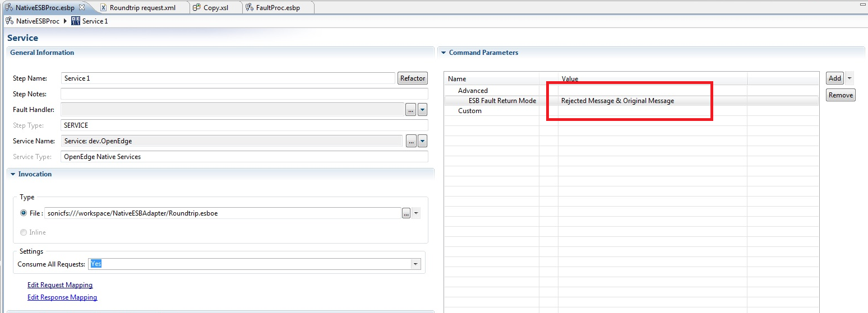The image size is (868, 313).
Task: Click the breadcrumb arrow after NativeESBProc
Action: pyautogui.click(x=65, y=21)
